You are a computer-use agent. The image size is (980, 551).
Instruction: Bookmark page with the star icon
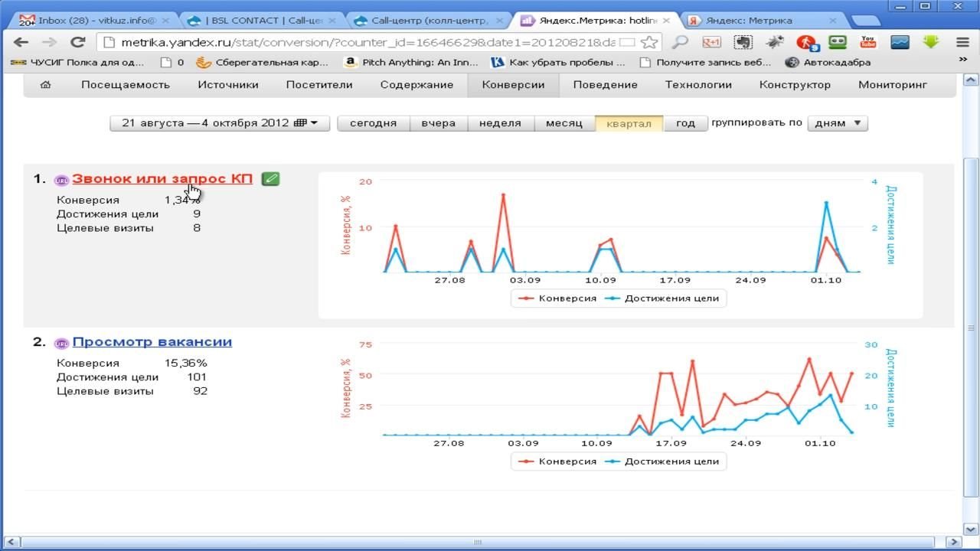click(649, 42)
